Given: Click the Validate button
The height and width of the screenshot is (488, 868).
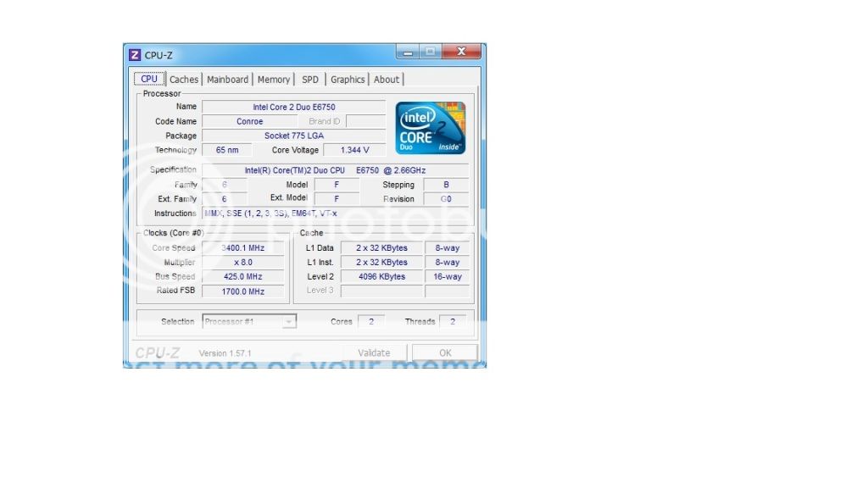Looking at the screenshot, I should pos(374,352).
